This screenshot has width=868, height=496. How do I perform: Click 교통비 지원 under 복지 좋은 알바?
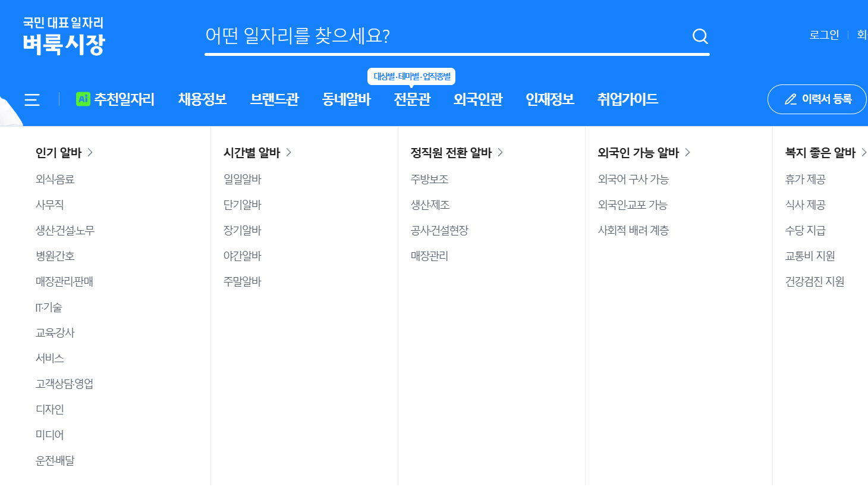tap(812, 256)
